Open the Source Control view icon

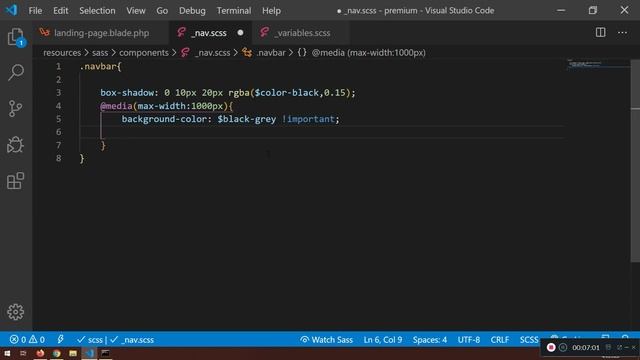coord(16,109)
